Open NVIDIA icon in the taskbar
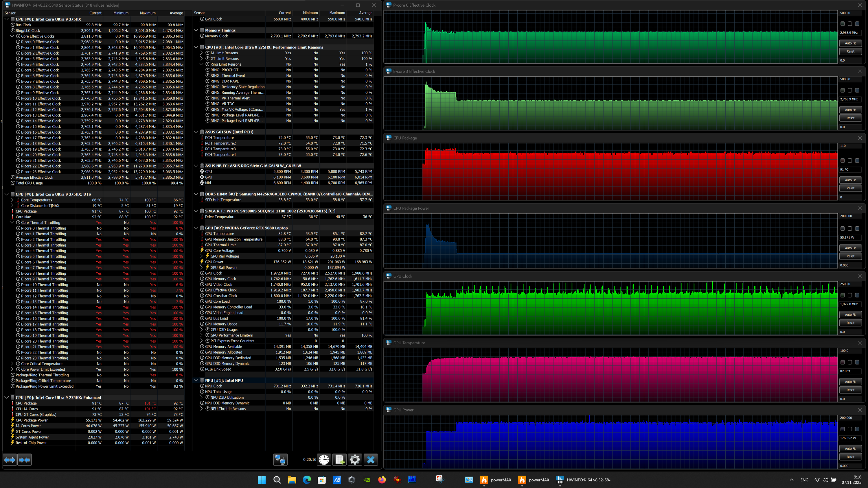This screenshot has width=868, height=488. [367, 480]
